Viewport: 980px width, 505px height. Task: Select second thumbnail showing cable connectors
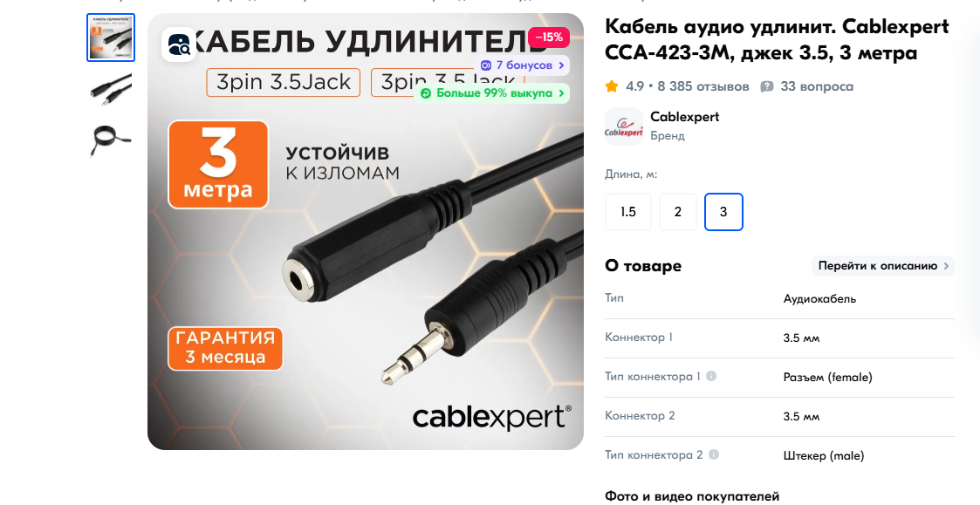(x=111, y=89)
